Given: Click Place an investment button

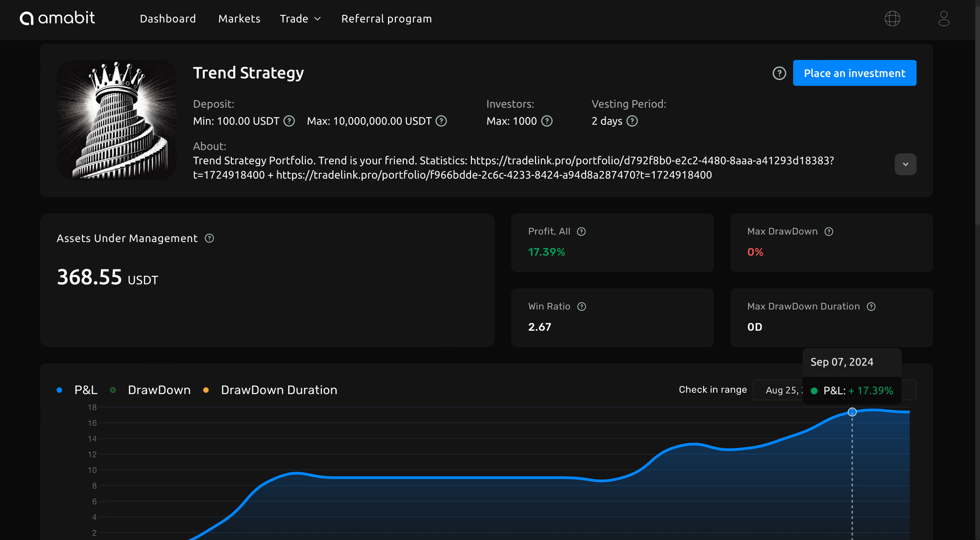Looking at the screenshot, I should [854, 73].
